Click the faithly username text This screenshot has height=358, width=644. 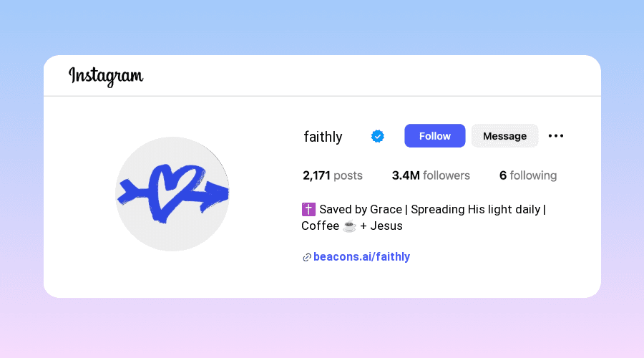coord(323,137)
